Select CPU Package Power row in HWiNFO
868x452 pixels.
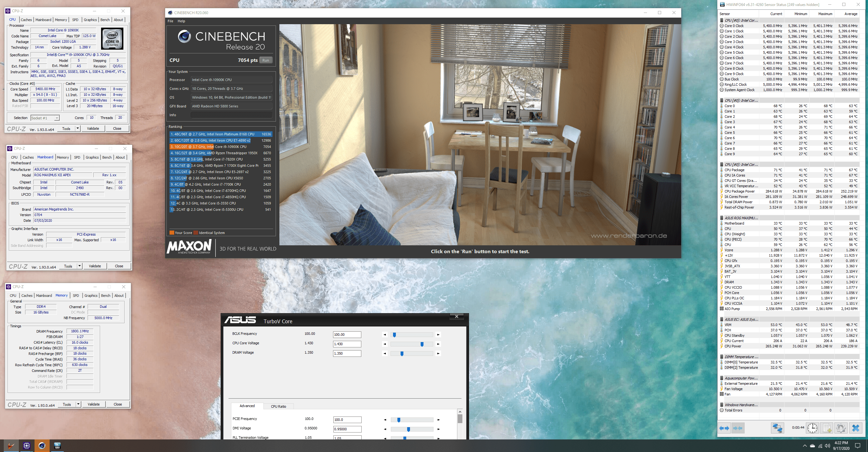point(789,192)
